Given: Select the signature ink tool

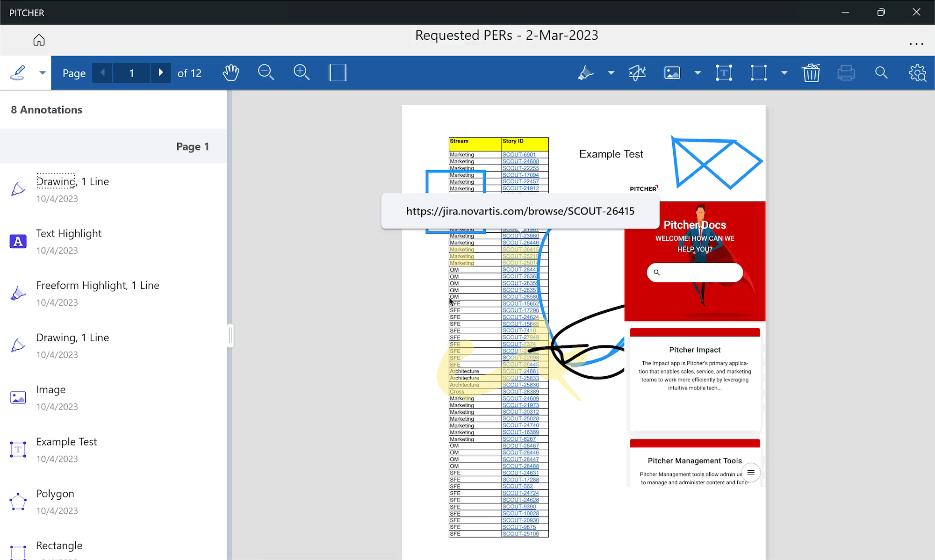Looking at the screenshot, I should pyautogui.click(x=637, y=73).
